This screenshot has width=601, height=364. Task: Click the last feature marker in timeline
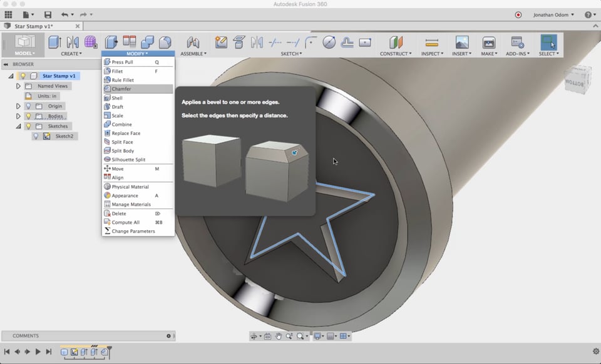pyautogui.click(x=104, y=352)
